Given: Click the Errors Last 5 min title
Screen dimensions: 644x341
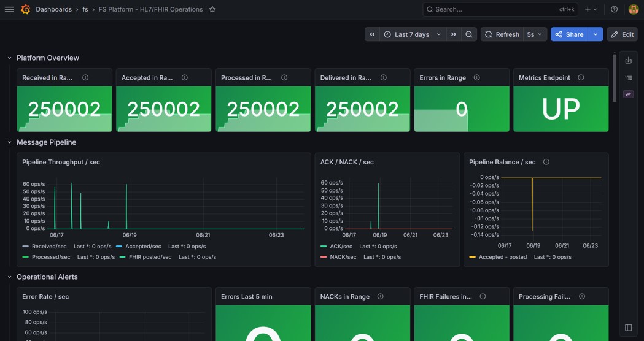Looking at the screenshot, I should 246,297.
